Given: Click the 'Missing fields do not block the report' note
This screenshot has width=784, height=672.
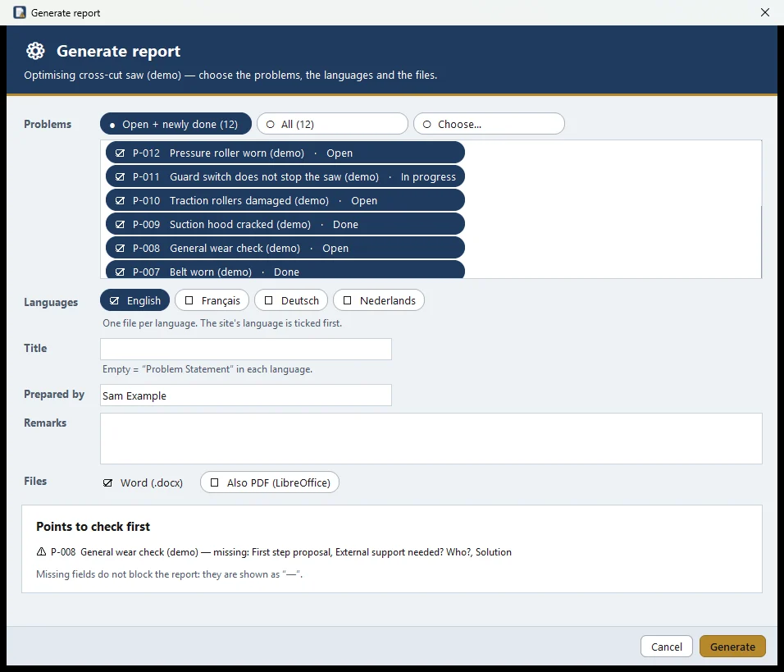Looking at the screenshot, I should [x=170, y=574].
